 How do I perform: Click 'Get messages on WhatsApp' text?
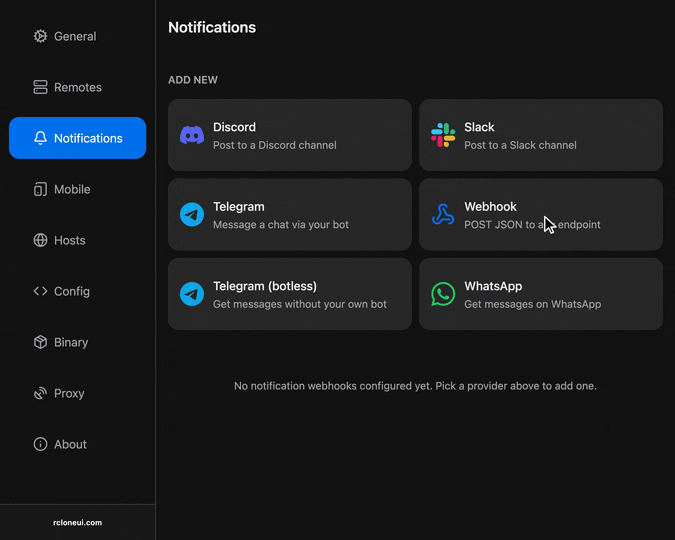tap(533, 304)
